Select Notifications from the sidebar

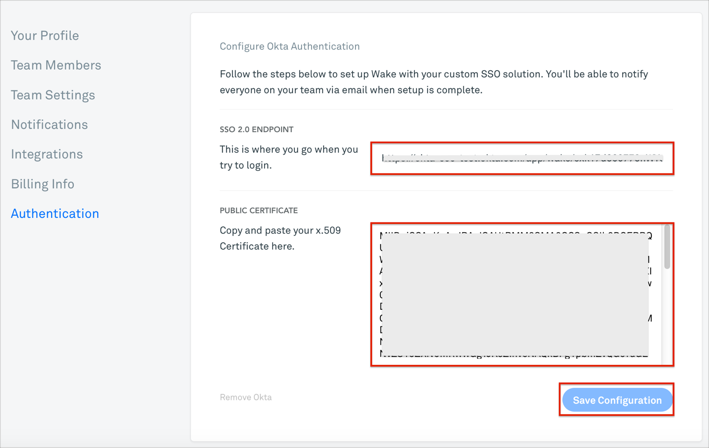click(49, 125)
